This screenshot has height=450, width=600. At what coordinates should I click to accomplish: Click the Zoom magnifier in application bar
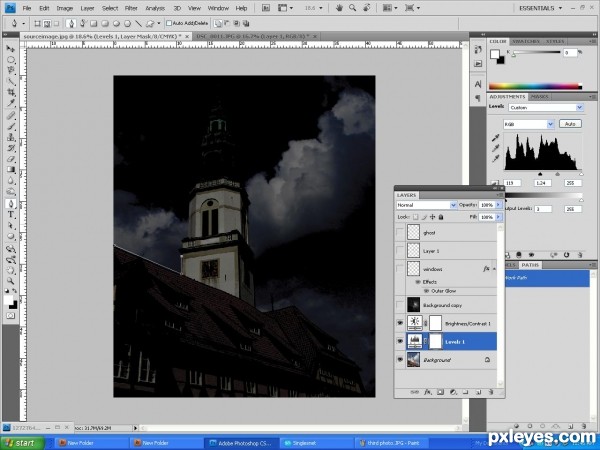click(352, 8)
